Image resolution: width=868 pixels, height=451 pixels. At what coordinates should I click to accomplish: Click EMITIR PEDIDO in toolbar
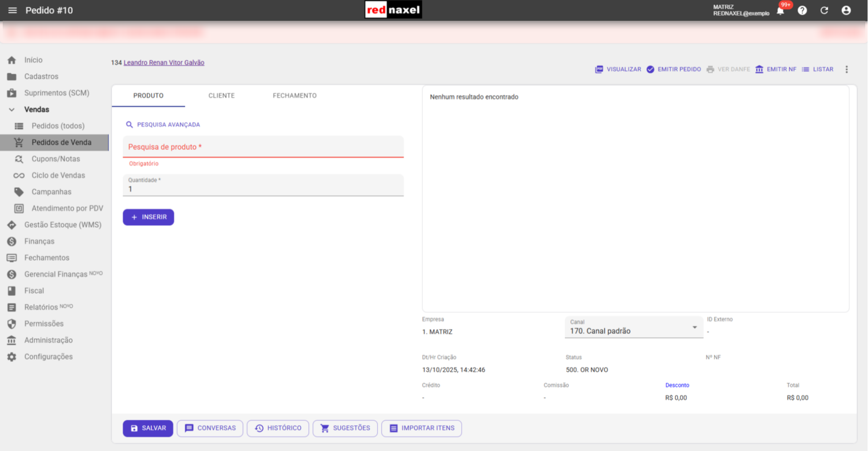pyautogui.click(x=674, y=70)
